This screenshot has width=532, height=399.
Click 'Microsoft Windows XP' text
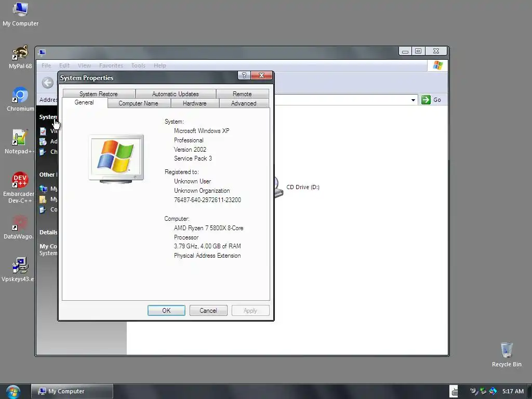click(x=202, y=130)
